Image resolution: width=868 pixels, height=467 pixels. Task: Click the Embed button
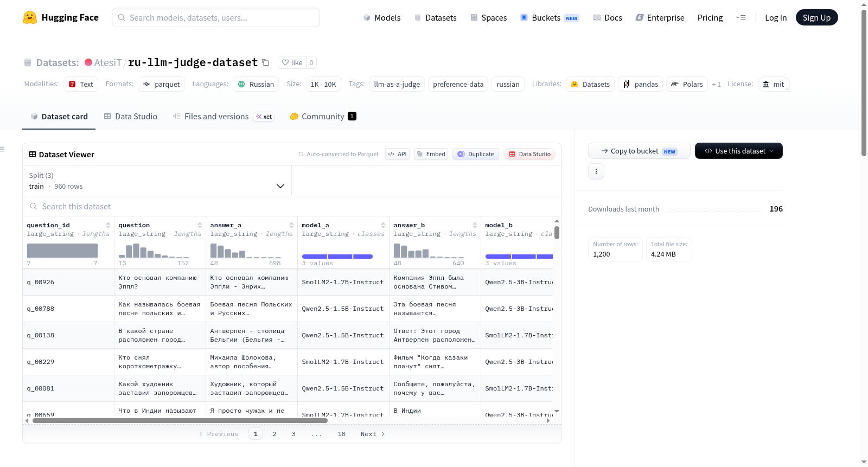pyautogui.click(x=431, y=154)
